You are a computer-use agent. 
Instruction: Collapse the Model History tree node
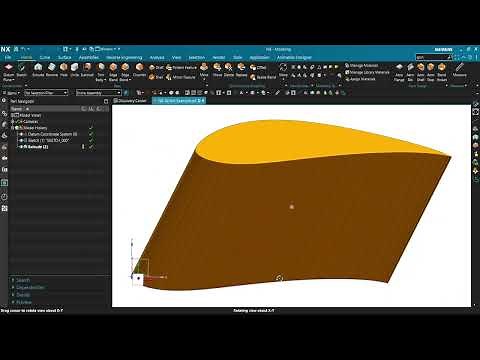point(12,128)
